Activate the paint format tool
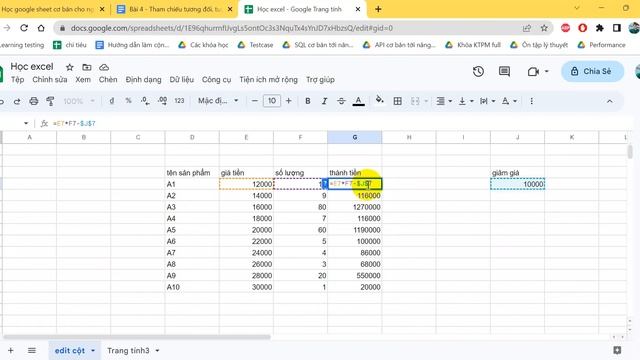 (50, 101)
